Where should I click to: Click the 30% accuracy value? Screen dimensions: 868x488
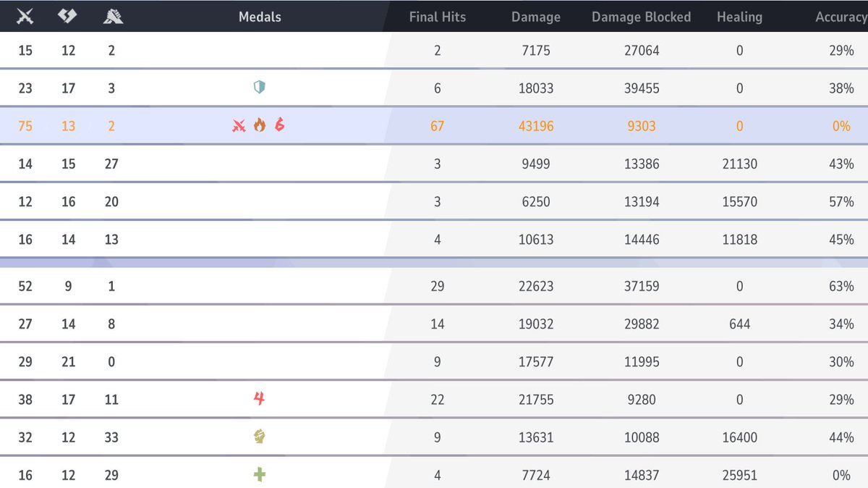click(841, 361)
